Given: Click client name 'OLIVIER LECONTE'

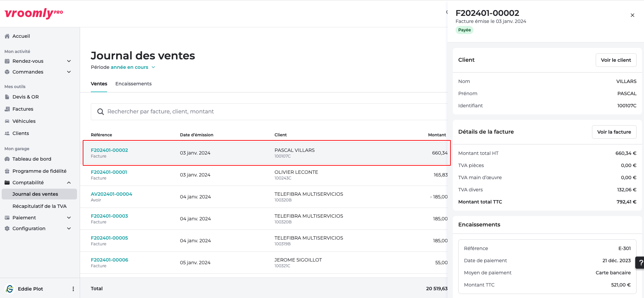Looking at the screenshot, I should pyautogui.click(x=296, y=172).
